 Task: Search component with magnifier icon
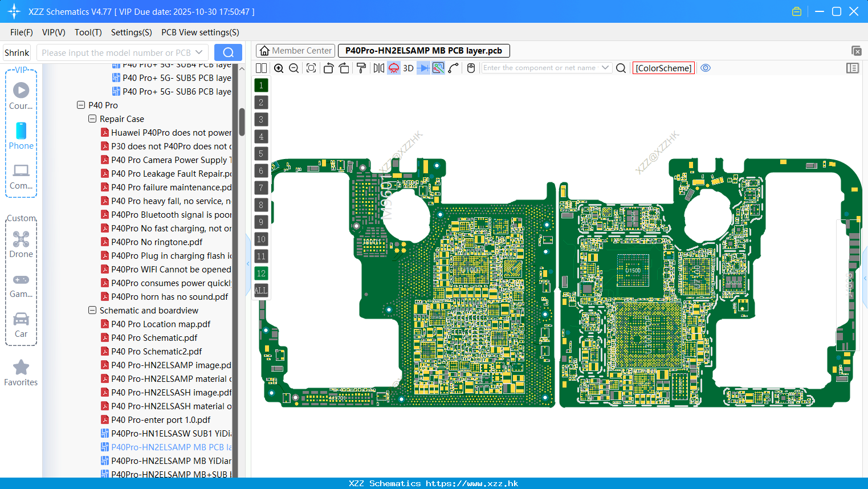click(x=621, y=68)
